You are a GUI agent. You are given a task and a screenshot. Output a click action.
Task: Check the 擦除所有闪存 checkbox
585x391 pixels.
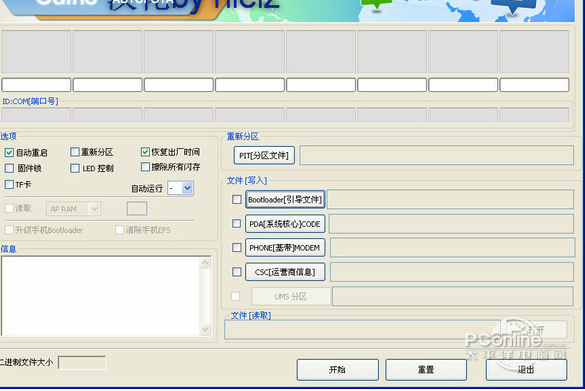145,167
